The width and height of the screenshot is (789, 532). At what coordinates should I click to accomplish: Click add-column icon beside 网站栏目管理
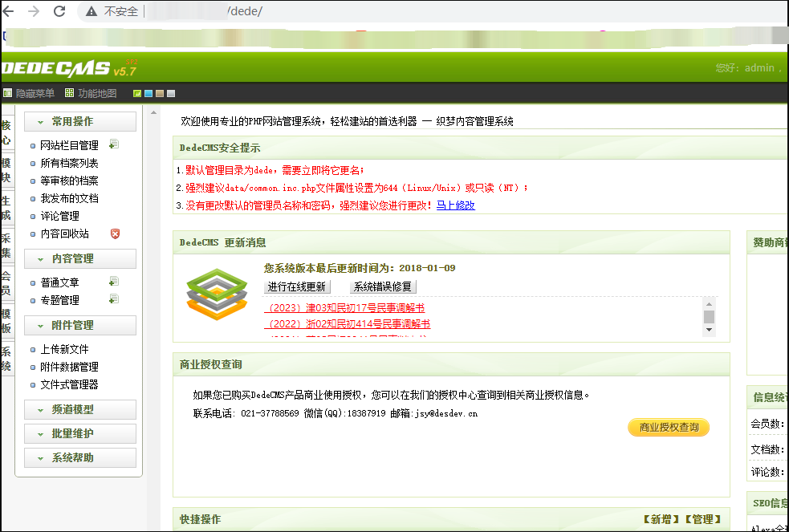pyautogui.click(x=114, y=144)
